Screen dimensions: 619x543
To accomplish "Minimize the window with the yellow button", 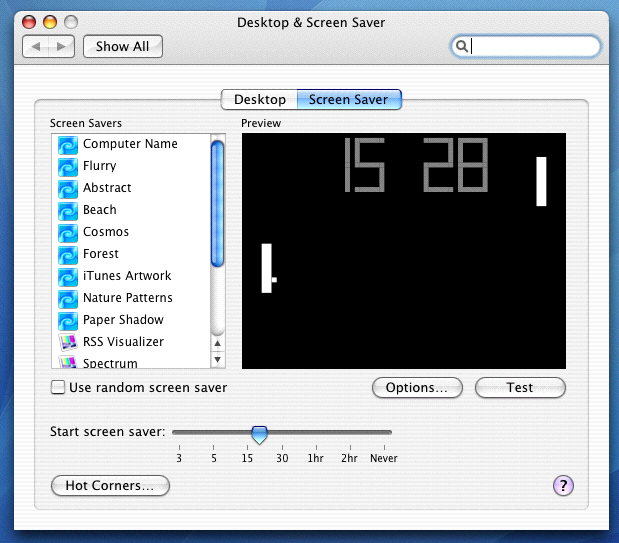I will 50,22.
